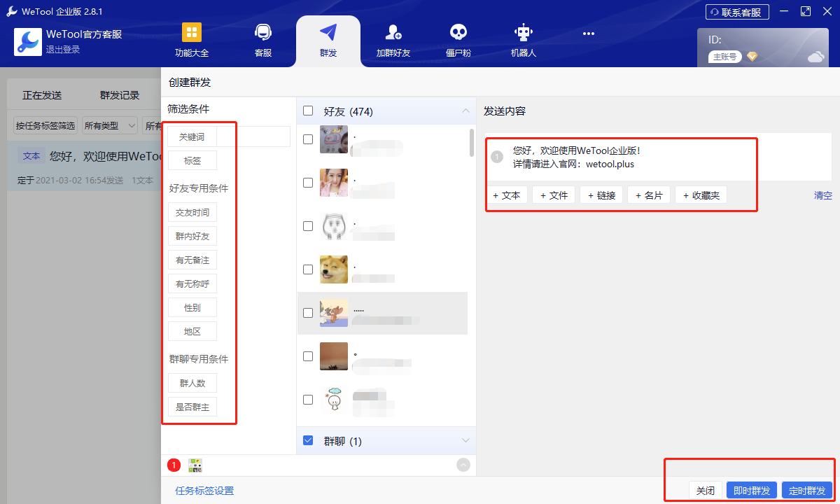The height and width of the screenshot is (504, 840).
Task: Click the pig avatar friend thumbnail
Action: [x=334, y=139]
